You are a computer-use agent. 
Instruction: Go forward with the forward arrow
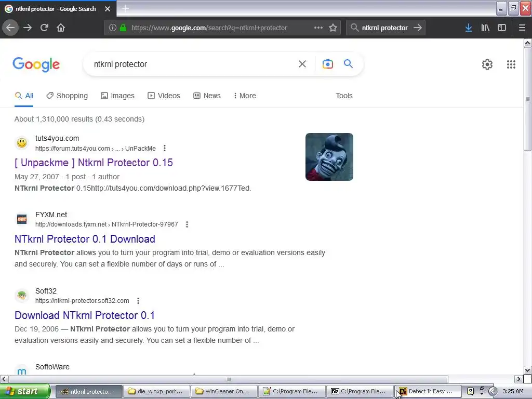coord(28,28)
